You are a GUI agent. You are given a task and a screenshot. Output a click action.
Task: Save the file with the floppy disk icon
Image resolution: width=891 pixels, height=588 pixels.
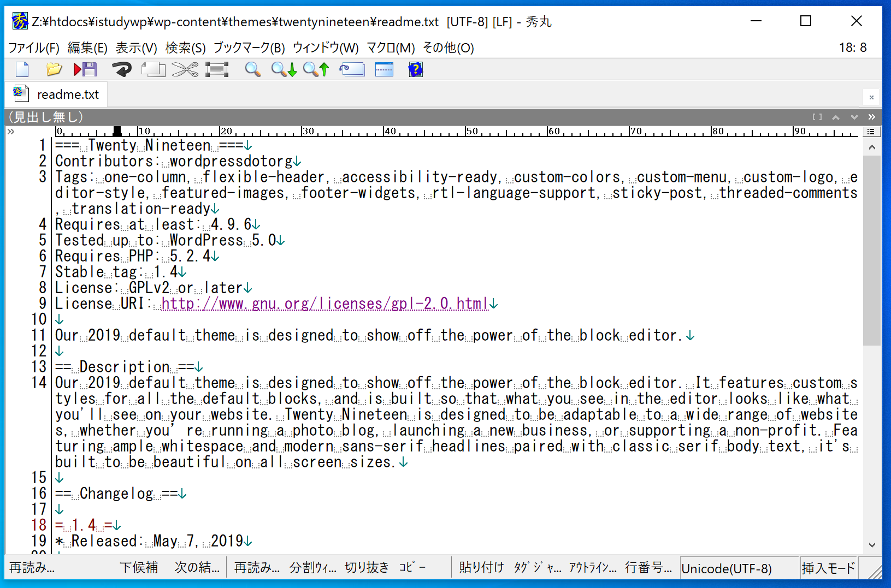(85, 69)
